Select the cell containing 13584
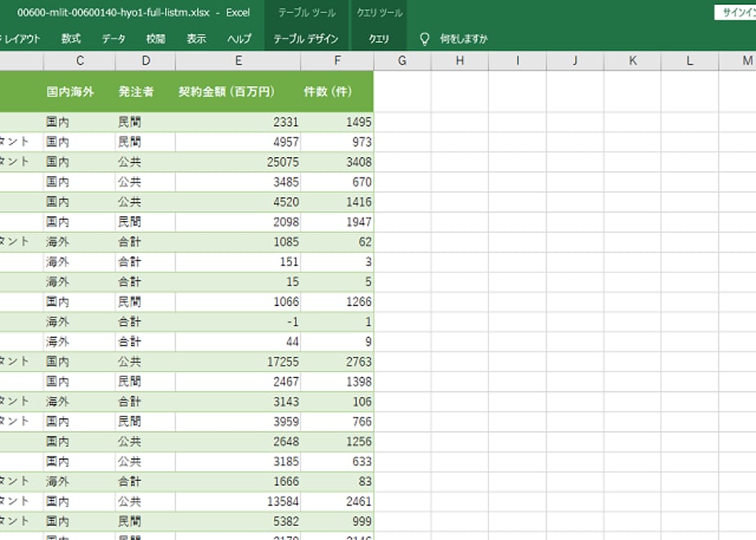Screen dimensions: 756x540 coord(238,502)
